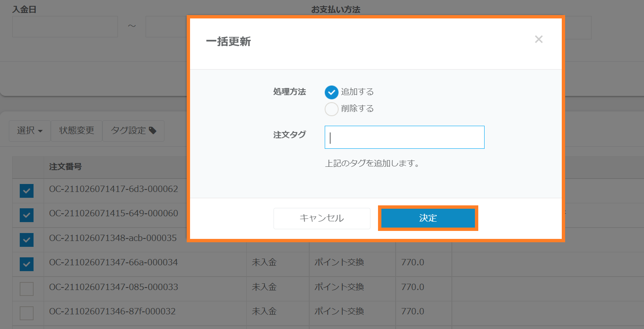
Task: Select the 削除する radio option
Action: 331,109
